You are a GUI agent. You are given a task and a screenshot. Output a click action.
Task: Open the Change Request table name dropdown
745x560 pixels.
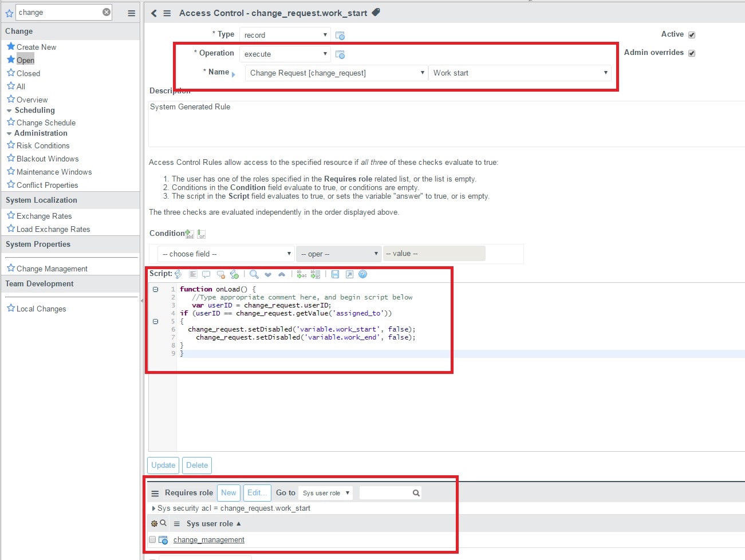[x=336, y=73]
